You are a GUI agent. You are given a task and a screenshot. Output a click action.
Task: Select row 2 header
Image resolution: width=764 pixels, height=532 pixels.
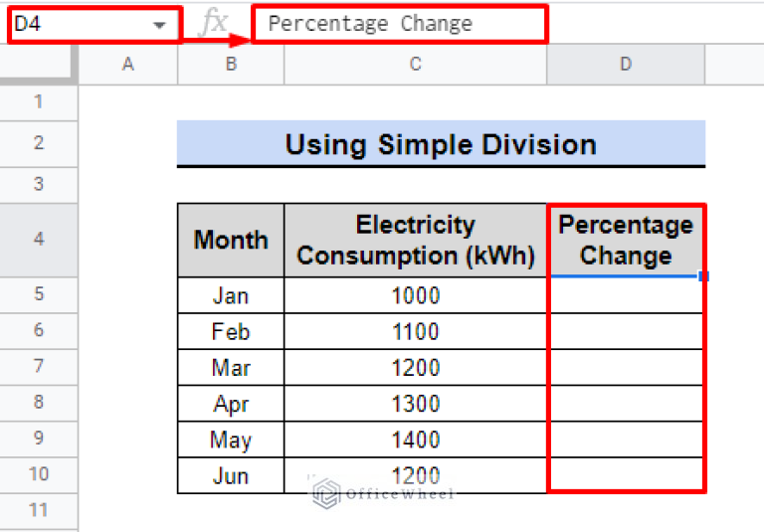(x=39, y=144)
